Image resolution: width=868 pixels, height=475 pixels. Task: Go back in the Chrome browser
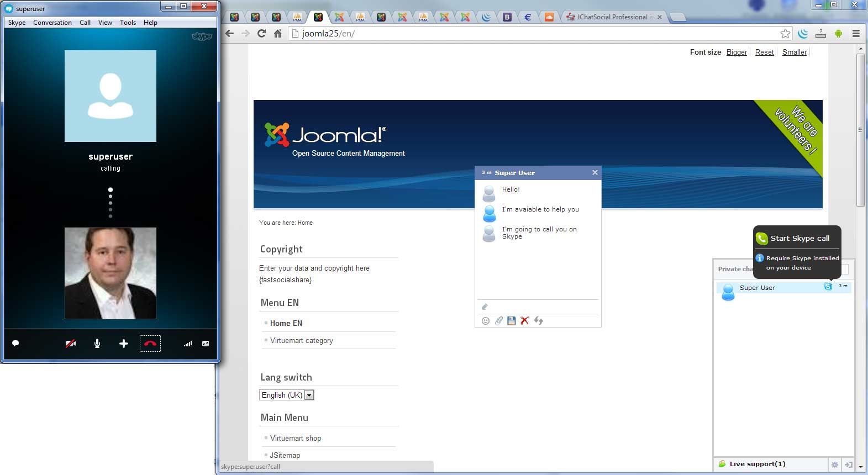[230, 33]
